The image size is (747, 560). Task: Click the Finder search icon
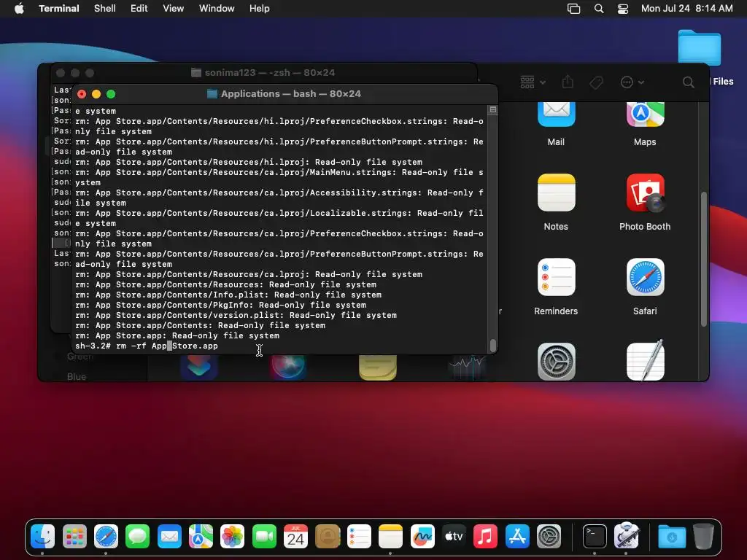pyautogui.click(x=688, y=82)
